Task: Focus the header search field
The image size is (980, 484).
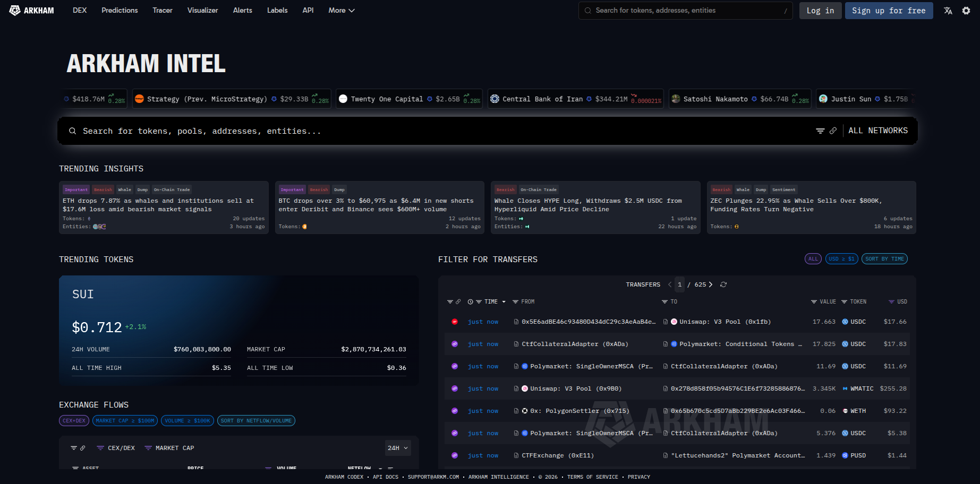Action: (685, 11)
